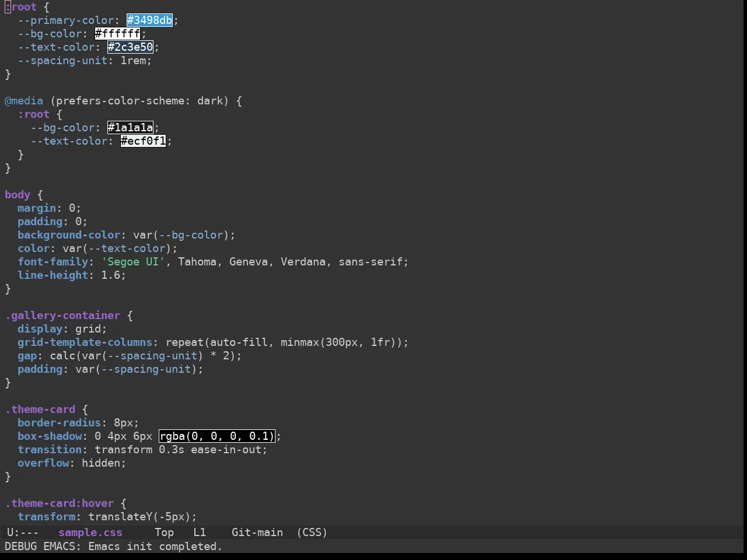Click the margin property under body
This screenshot has width=747, height=560.
tap(37, 208)
